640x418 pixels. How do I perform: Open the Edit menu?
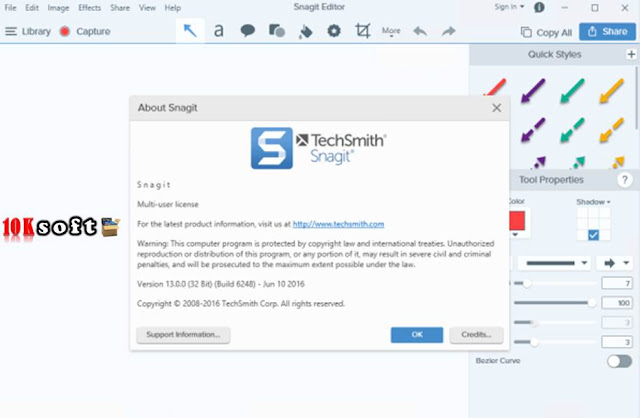32,8
